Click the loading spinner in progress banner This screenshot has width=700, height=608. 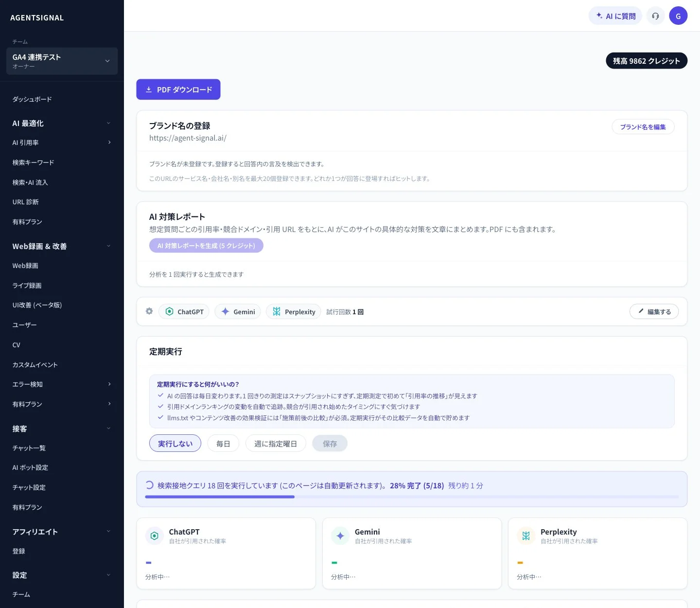tap(149, 485)
